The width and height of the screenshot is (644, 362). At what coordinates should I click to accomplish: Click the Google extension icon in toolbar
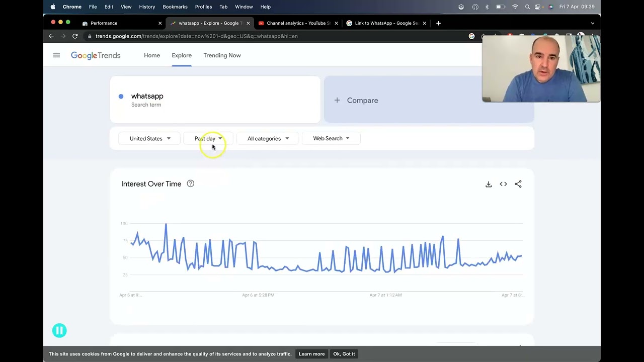pos(471,36)
